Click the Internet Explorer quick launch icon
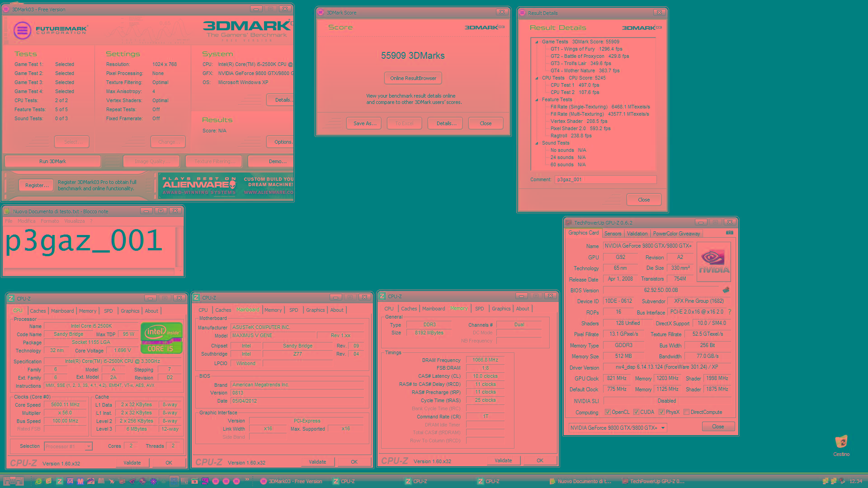Viewport: 868px width, 488px height. coord(38,481)
